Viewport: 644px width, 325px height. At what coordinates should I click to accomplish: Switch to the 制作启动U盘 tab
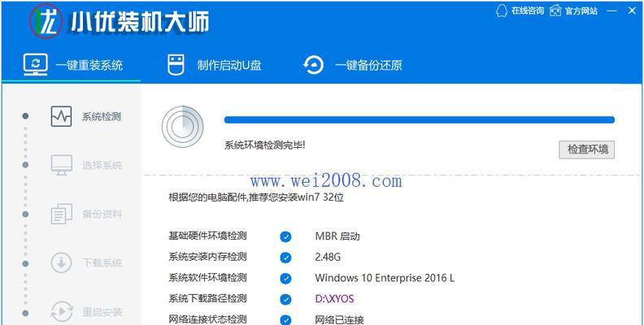tap(215, 65)
